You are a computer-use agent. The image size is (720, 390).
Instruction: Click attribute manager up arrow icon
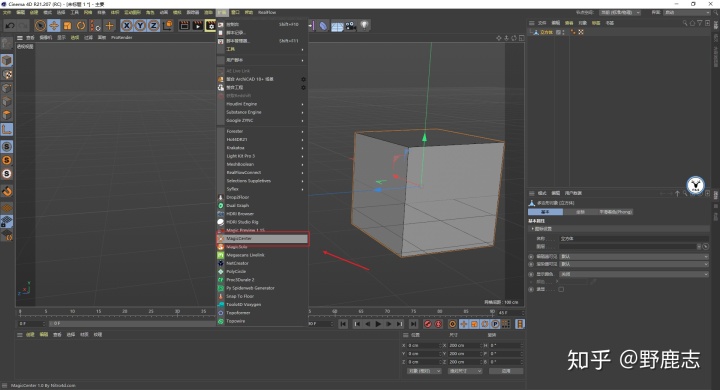677,193
